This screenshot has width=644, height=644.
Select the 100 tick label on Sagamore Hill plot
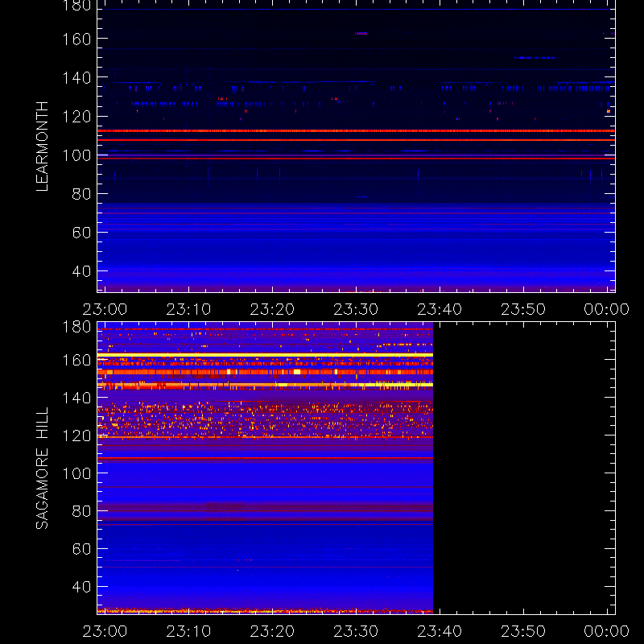76,473
